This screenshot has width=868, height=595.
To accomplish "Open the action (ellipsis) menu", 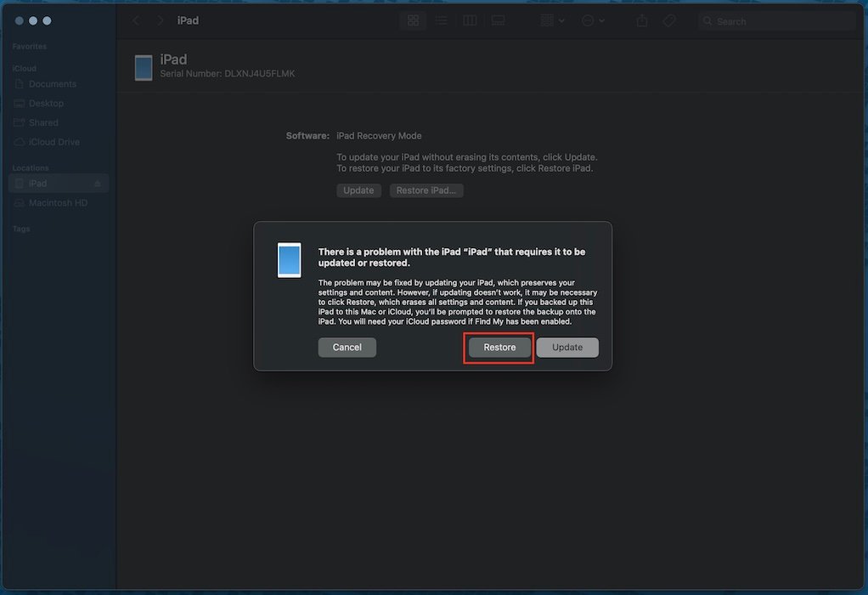I will tap(593, 20).
